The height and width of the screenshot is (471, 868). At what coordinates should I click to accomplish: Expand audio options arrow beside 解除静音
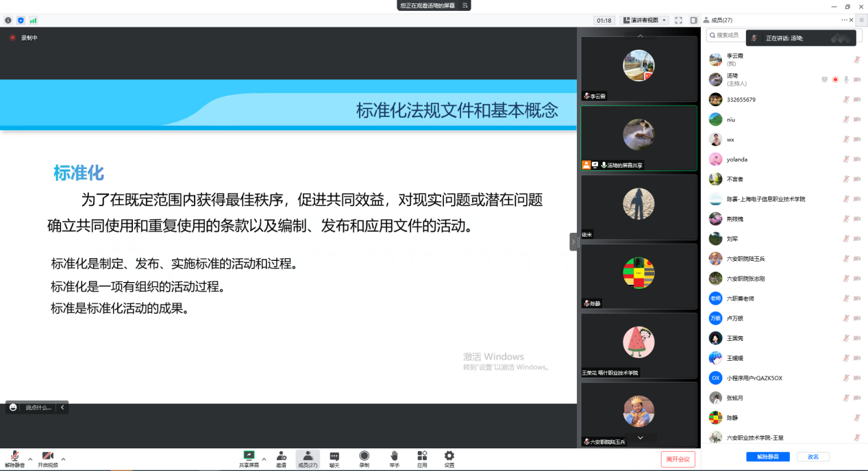click(30, 459)
